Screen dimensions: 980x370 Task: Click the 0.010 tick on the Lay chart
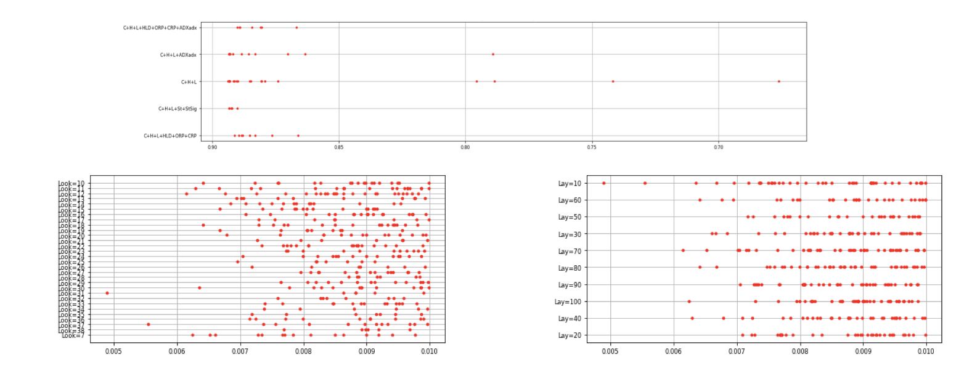coord(926,351)
